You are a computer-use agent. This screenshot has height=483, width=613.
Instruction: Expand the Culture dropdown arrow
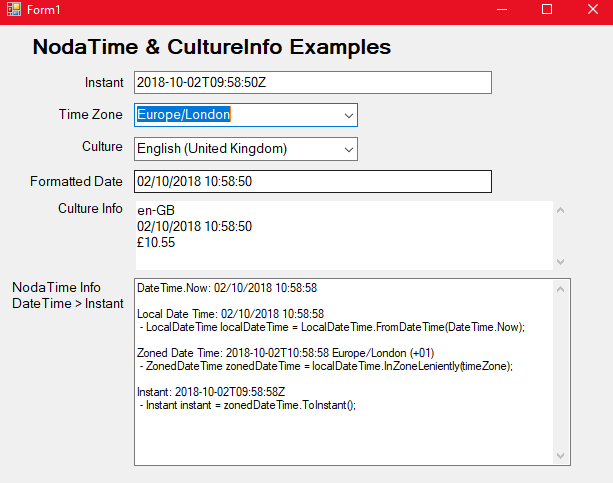pyautogui.click(x=349, y=149)
